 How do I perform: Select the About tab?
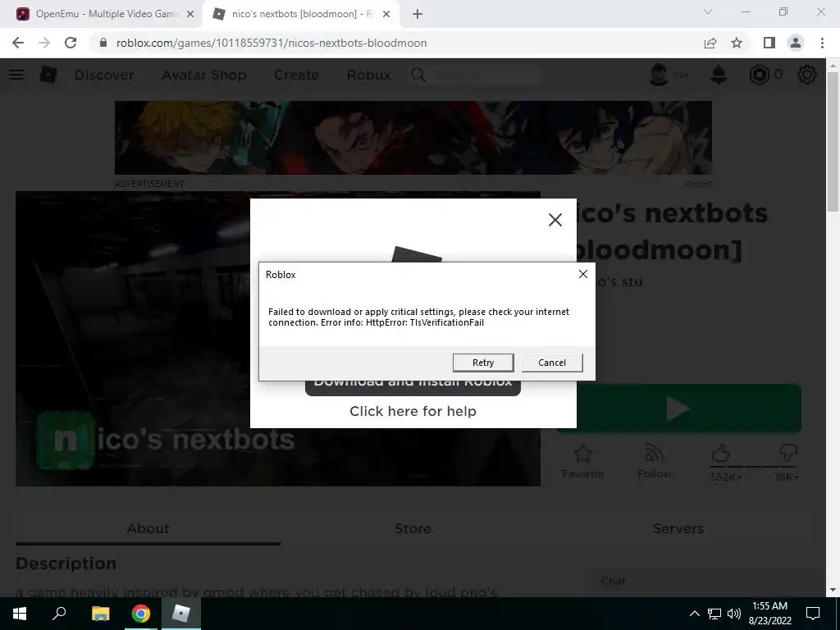click(148, 528)
